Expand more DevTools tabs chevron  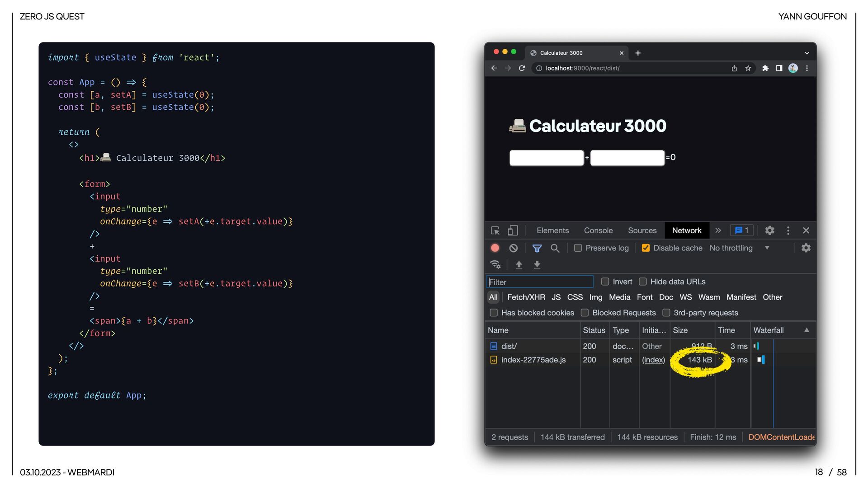pyautogui.click(x=718, y=230)
